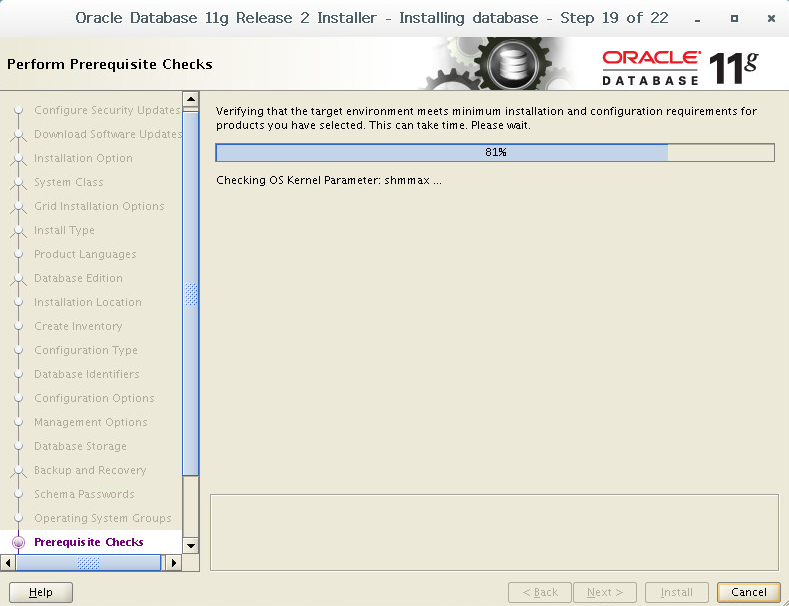Click the horizontal scroll right arrow
The image size is (789, 606).
(174, 563)
